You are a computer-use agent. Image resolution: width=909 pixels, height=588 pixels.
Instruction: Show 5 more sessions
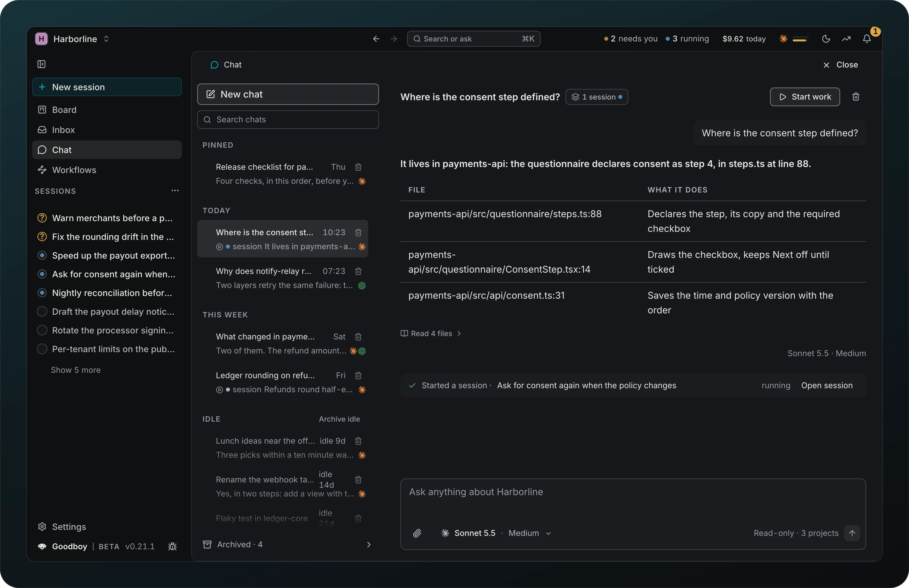[76, 370]
